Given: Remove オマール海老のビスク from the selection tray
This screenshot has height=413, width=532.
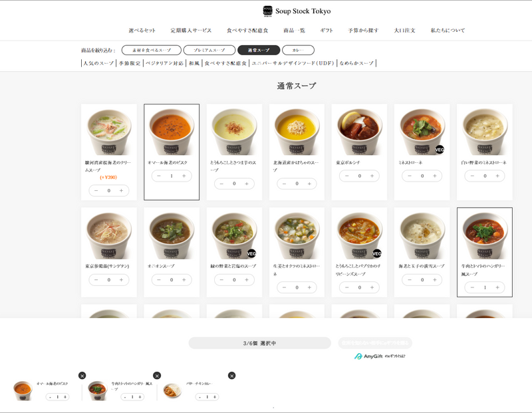Looking at the screenshot, I should coord(82,376).
